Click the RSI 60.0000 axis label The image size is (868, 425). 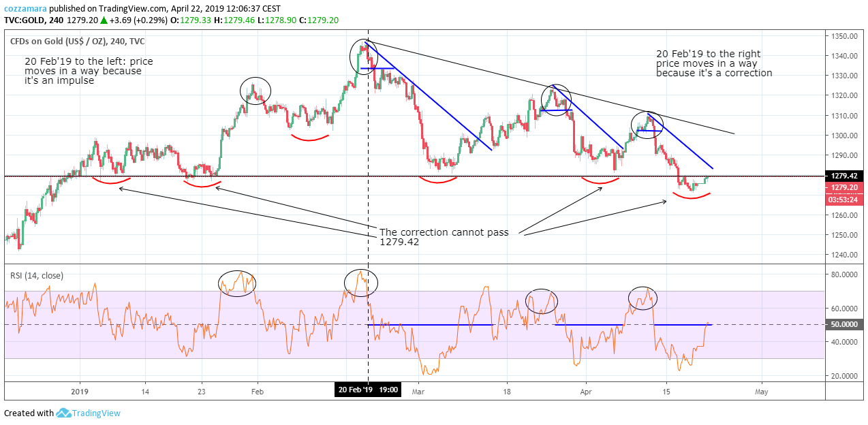coord(844,308)
